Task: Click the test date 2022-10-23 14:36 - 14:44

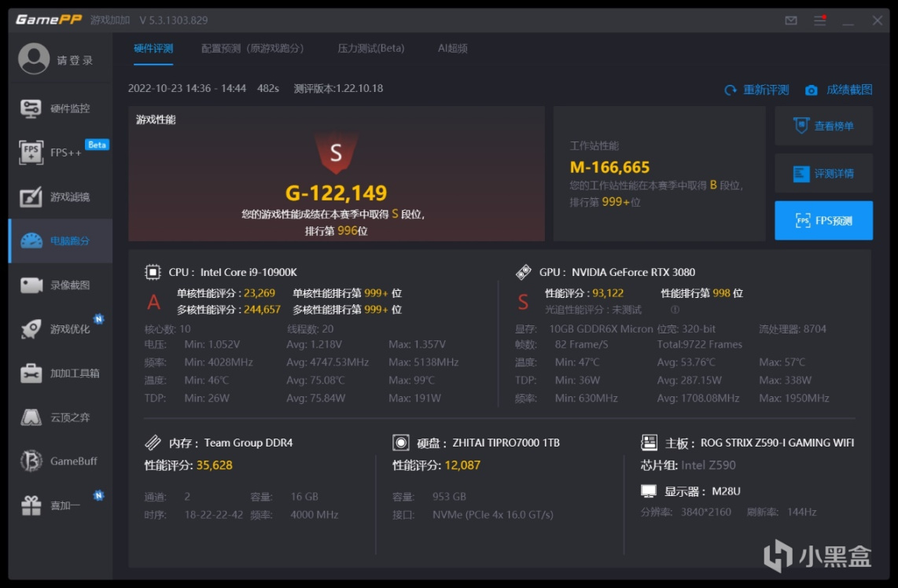Action: tap(186, 88)
